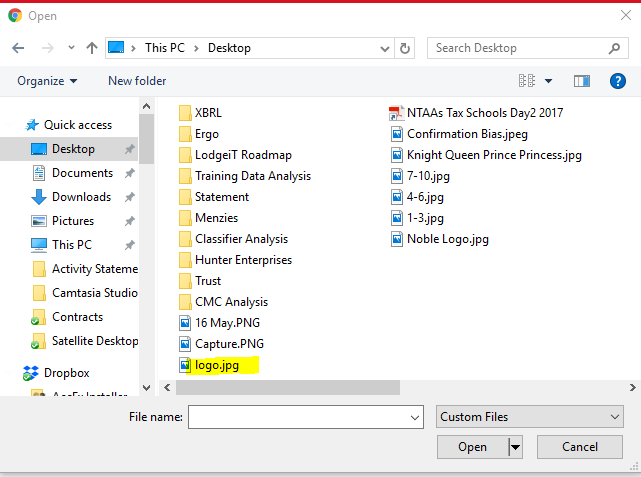Select the Trust folder
The height and width of the screenshot is (477, 641).
(x=200, y=281)
